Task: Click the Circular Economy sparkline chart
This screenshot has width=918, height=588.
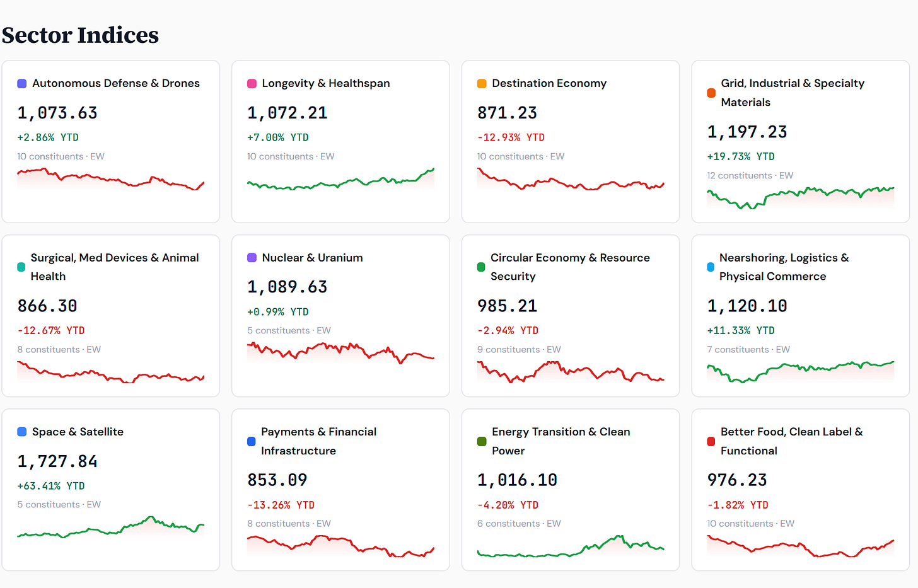Action: tap(571, 372)
